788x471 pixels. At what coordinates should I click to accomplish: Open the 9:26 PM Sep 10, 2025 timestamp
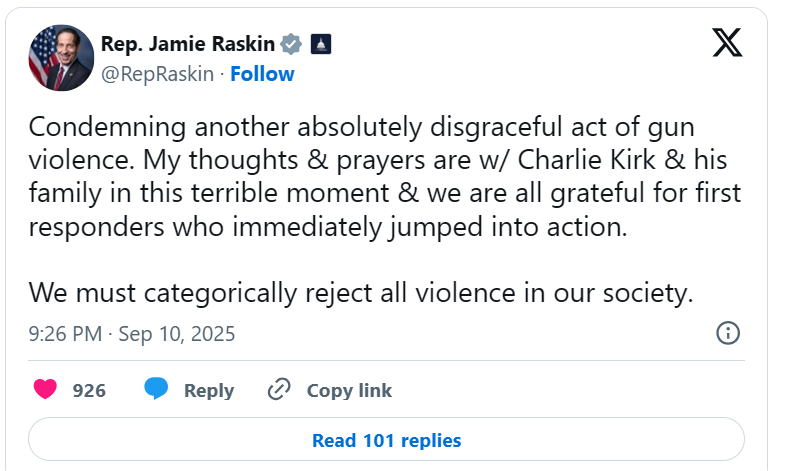(131, 334)
